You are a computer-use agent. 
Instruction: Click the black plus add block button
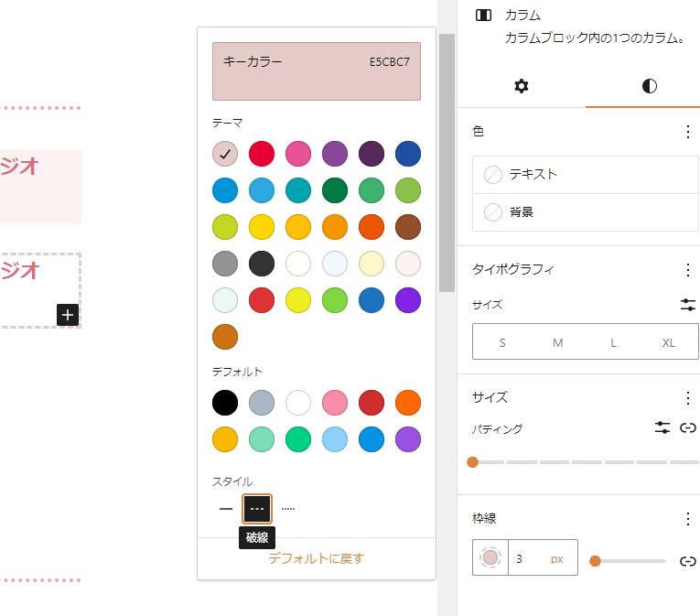pos(68,315)
